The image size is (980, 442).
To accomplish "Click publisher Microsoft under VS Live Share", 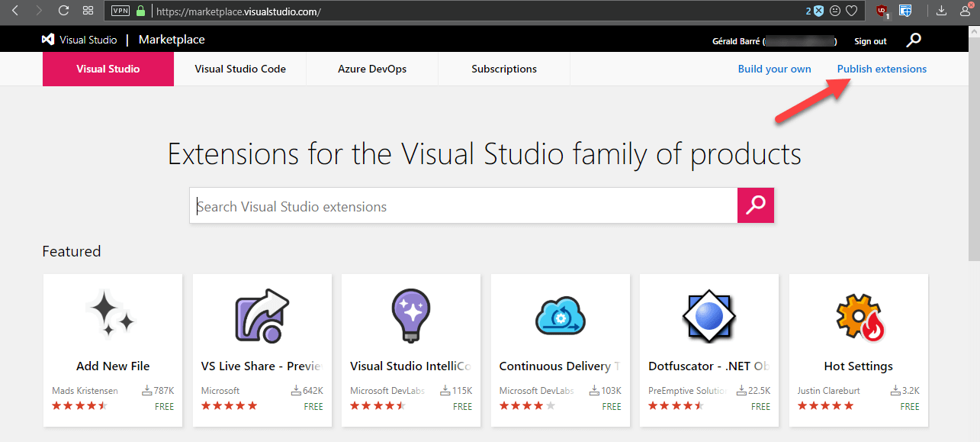I will [220, 391].
